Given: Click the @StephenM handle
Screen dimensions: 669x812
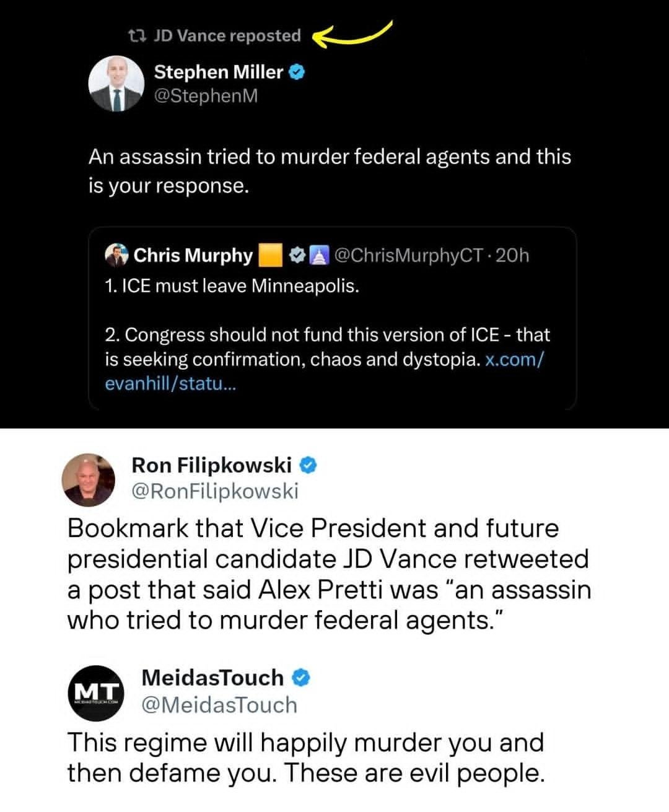Looking at the screenshot, I should coord(205,96).
